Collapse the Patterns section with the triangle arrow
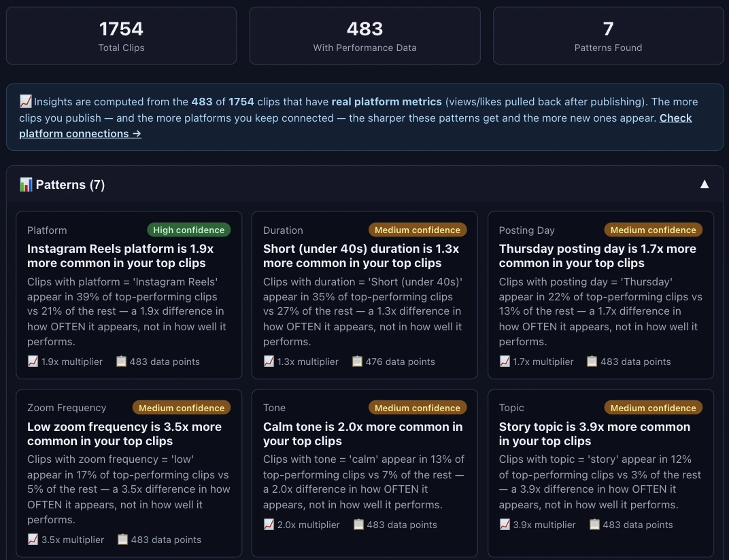729x560 pixels. coord(705,184)
